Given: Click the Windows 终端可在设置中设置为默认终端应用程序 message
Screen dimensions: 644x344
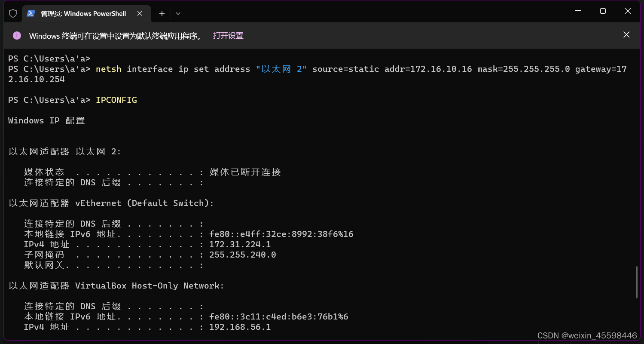Looking at the screenshot, I should click(116, 36).
